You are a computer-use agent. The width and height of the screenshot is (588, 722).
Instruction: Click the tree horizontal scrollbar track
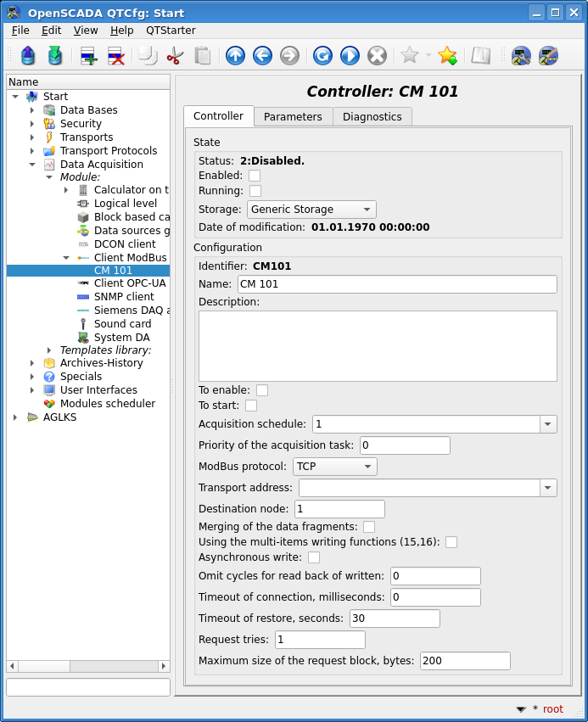pyautogui.click(x=114, y=666)
